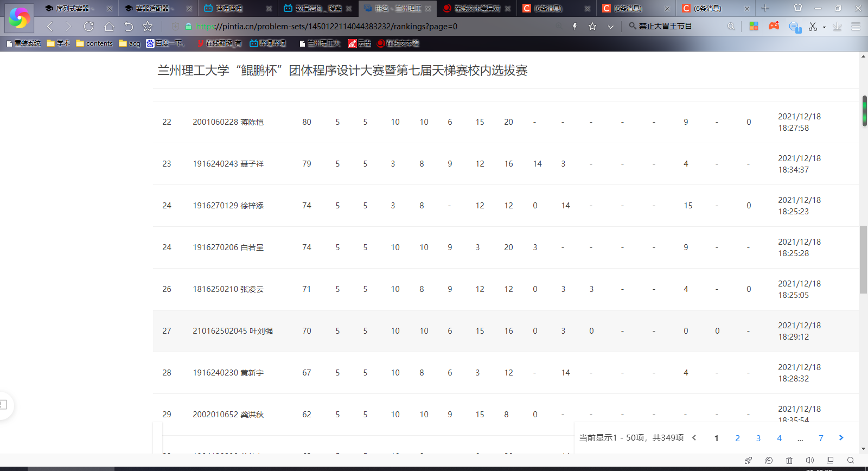The image size is (868, 471).
Task: Open the 云盘 bookmark
Action: tap(360, 43)
